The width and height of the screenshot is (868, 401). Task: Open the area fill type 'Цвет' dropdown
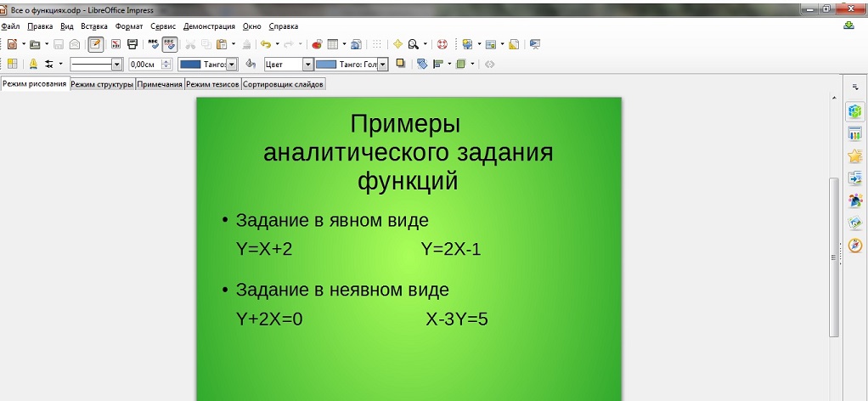pos(307,65)
